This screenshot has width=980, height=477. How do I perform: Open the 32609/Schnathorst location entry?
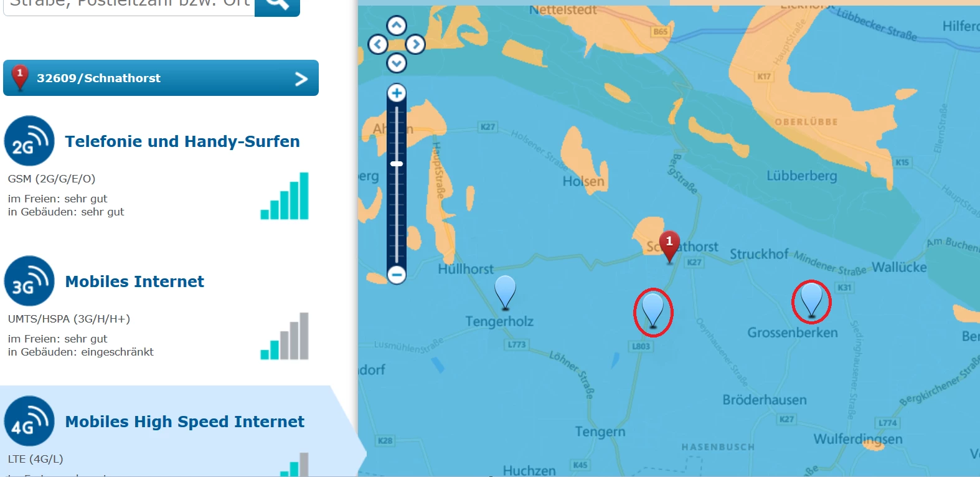161,78
